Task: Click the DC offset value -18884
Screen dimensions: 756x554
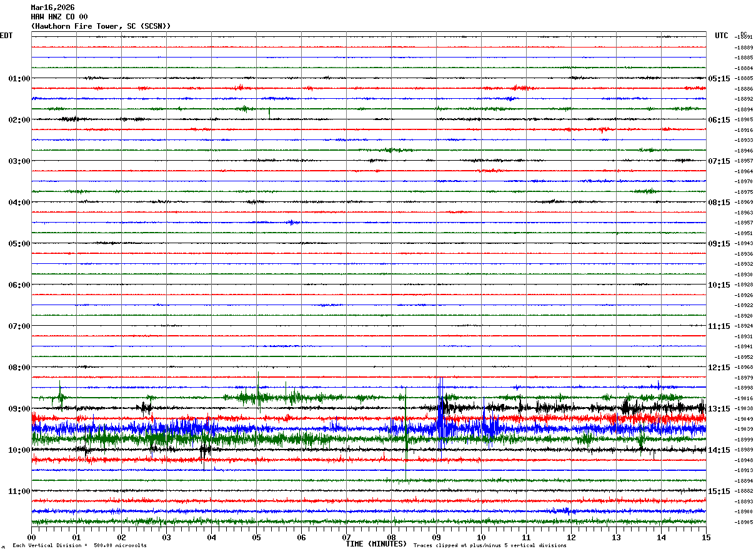Action: point(744,68)
